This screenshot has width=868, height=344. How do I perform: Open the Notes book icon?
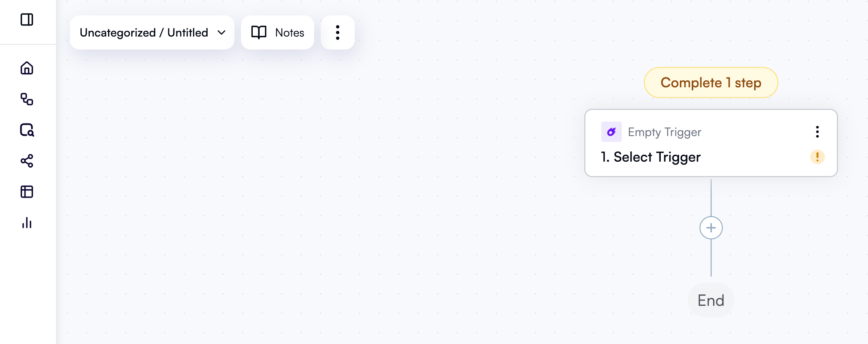[x=259, y=32]
